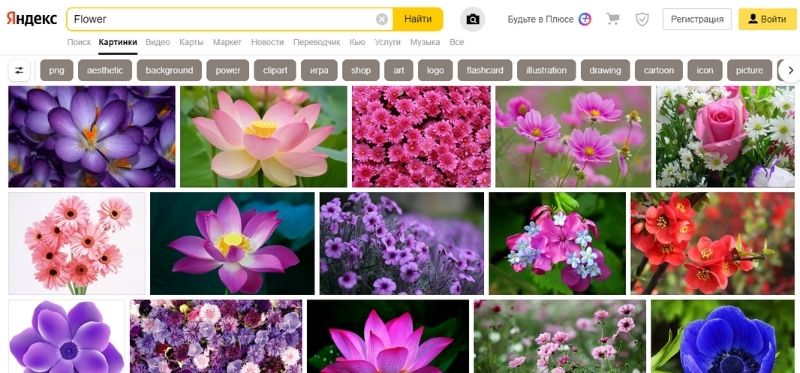The height and width of the screenshot is (373, 800).
Task: Open the Переводчик tab
Action: 316,42
